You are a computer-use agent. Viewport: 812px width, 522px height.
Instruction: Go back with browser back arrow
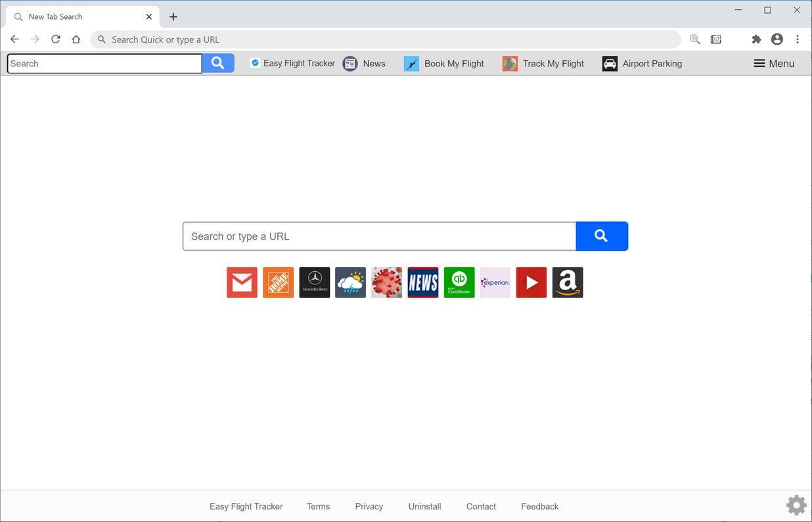[x=14, y=39]
